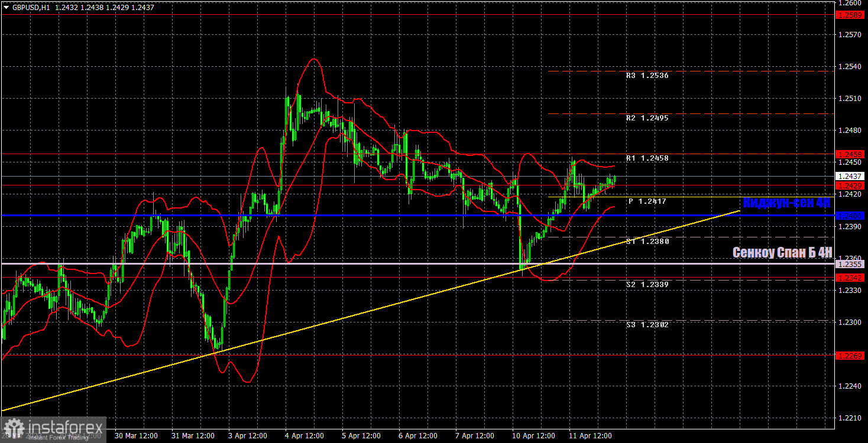Screen dimensions: 868x443
Task: Select the S3 1.2302 support label
Action: click(647, 324)
